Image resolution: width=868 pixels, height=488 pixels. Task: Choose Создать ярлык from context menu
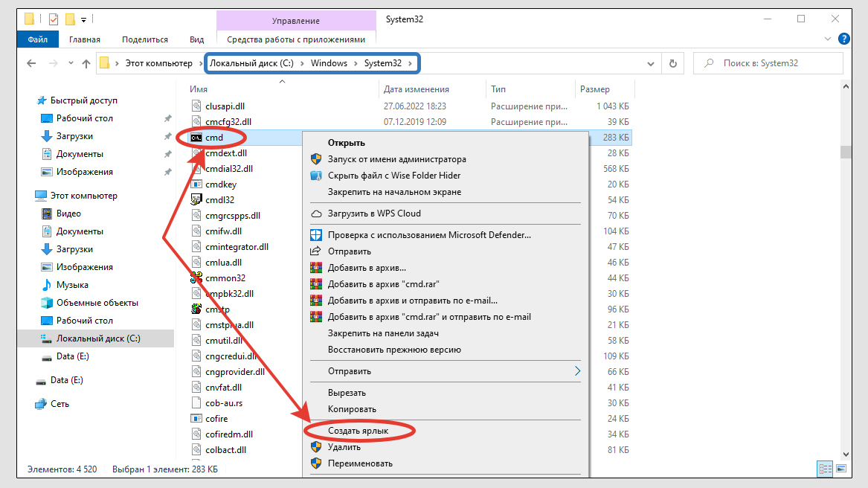358,431
